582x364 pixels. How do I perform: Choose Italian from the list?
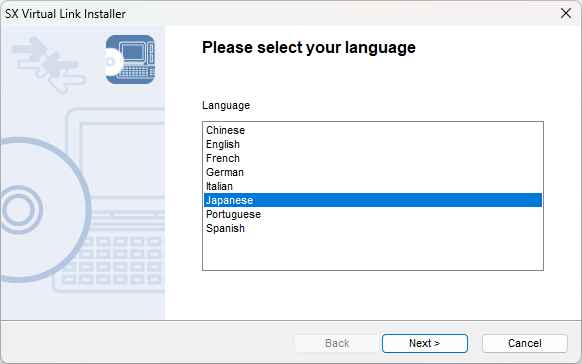(373, 186)
